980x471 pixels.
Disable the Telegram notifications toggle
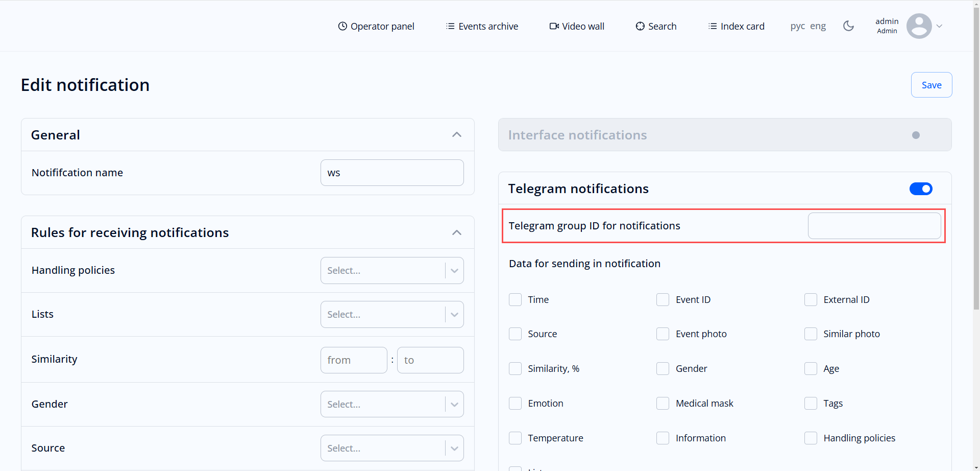click(921, 189)
